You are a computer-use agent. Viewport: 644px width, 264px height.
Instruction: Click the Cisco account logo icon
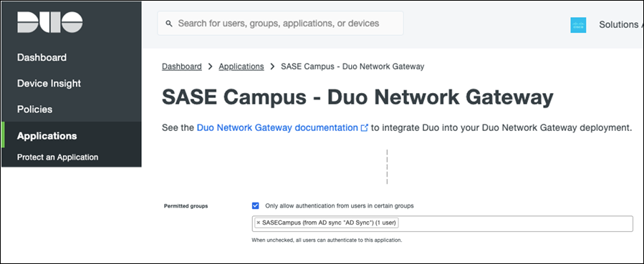[x=578, y=25]
